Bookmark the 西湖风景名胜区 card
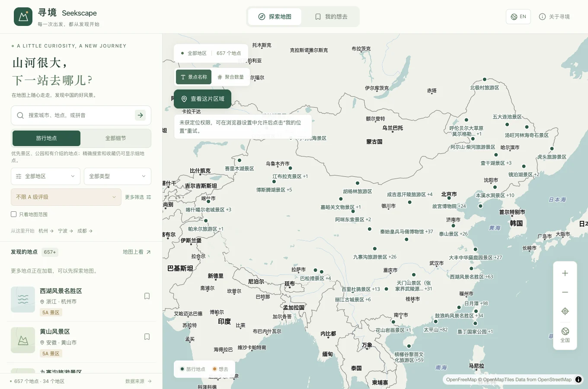The width and height of the screenshot is (588, 389). click(147, 296)
